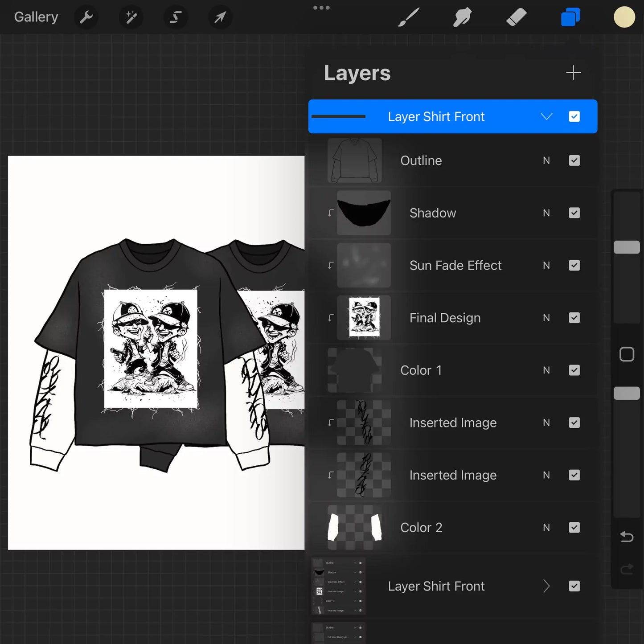Disable visibility for the Color 2 layer
Viewport: 644px width, 644px height.
point(574,527)
